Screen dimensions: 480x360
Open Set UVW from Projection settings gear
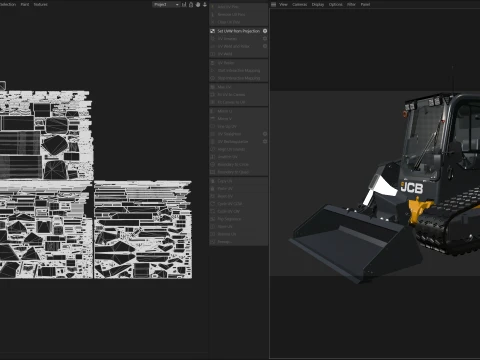(x=265, y=31)
